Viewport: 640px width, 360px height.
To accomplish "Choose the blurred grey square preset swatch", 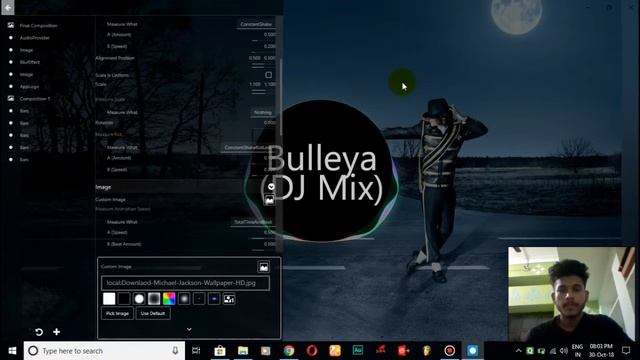I will tap(154, 299).
